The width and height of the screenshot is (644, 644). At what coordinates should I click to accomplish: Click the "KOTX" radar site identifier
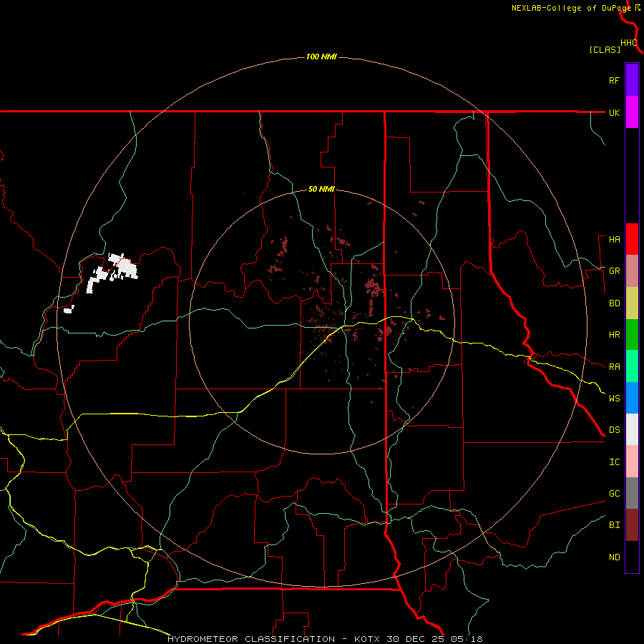(x=368, y=639)
